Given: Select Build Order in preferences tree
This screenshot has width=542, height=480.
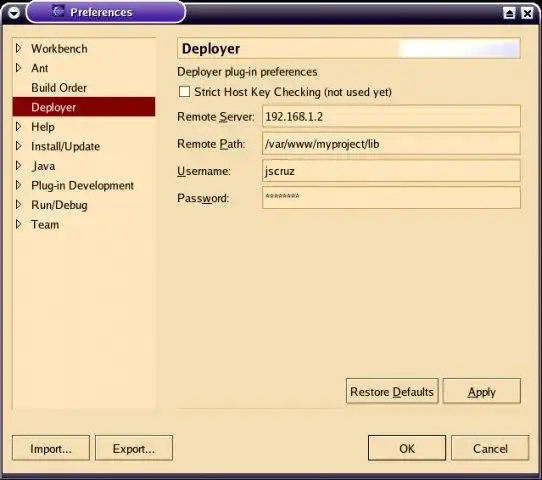Looking at the screenshot, I should click(59, 88).
